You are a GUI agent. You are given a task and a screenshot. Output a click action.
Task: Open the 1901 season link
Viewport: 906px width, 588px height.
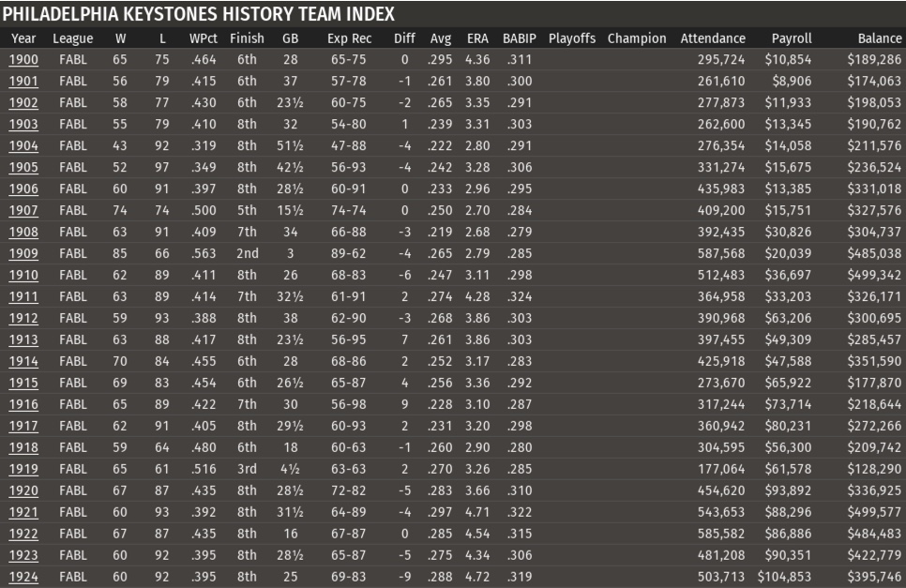pyautogui.click(x=23, y=81)
